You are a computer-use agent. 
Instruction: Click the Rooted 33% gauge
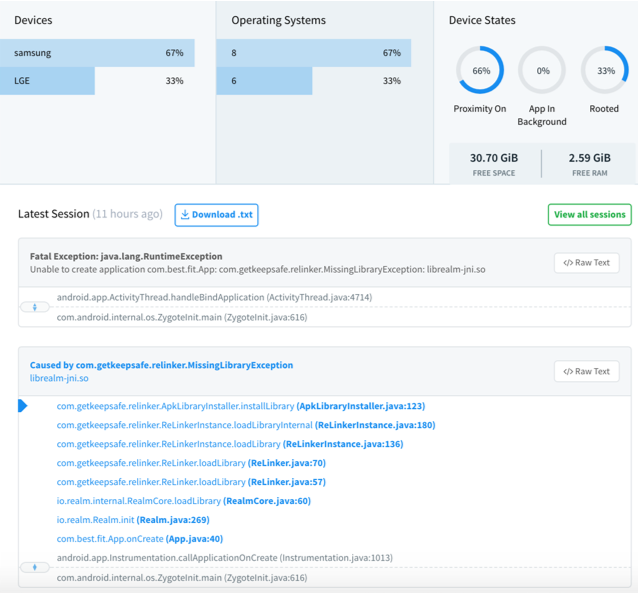coord(605,70)
